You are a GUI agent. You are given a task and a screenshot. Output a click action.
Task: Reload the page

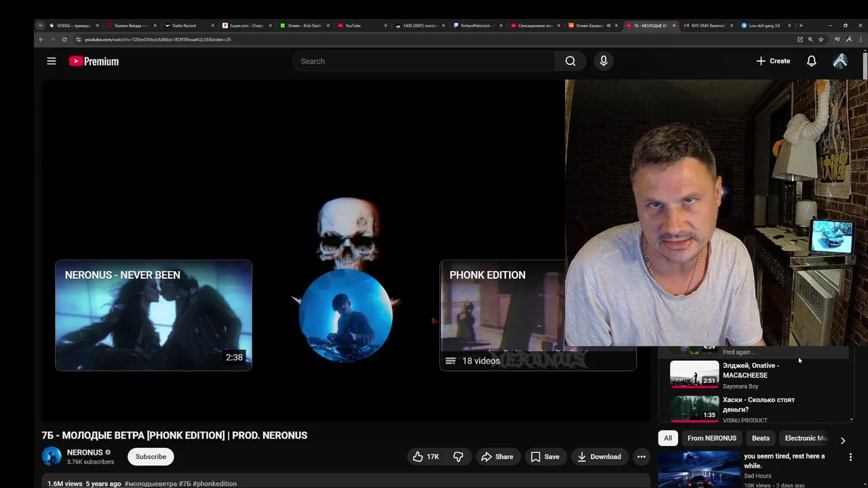[64, 39]
